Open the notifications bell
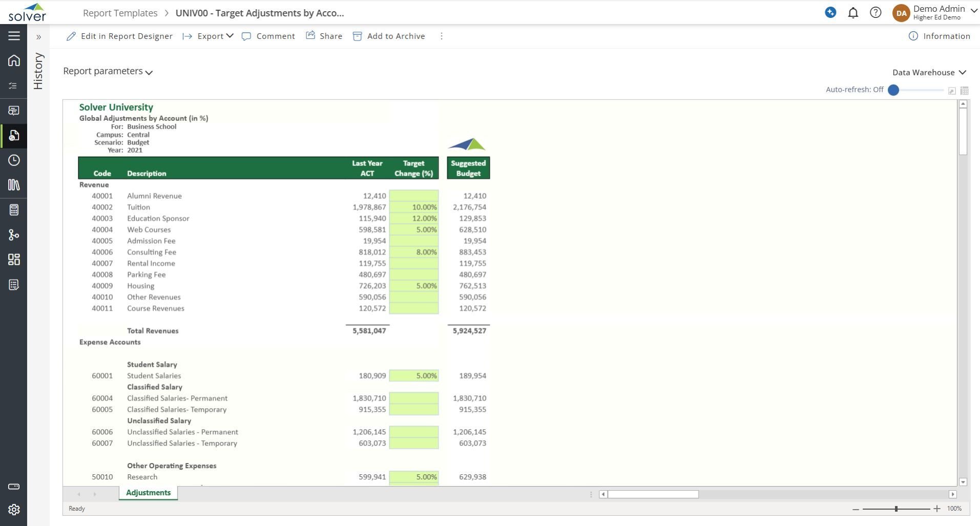Viewport: 980px width, 526px height. pos(853,13)
